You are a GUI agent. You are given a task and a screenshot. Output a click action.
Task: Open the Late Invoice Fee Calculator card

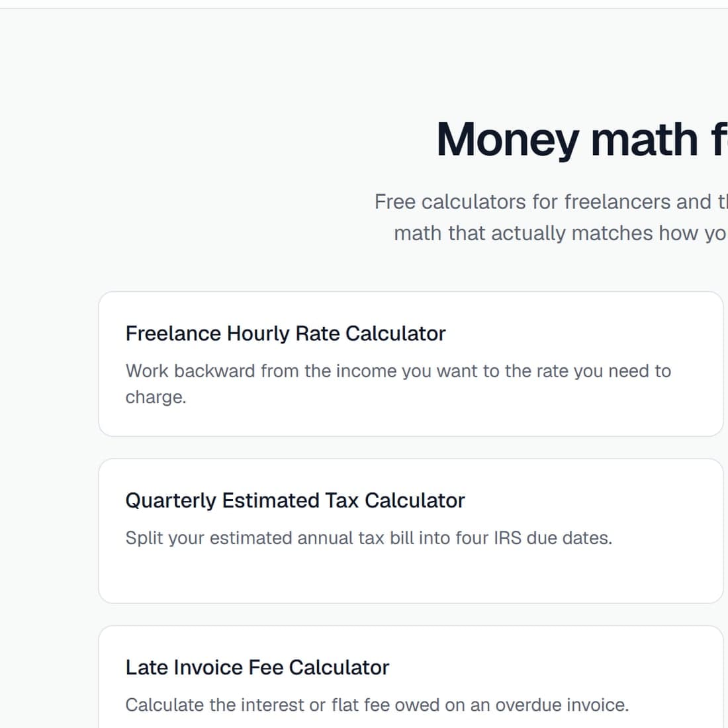tap(411, 677)
